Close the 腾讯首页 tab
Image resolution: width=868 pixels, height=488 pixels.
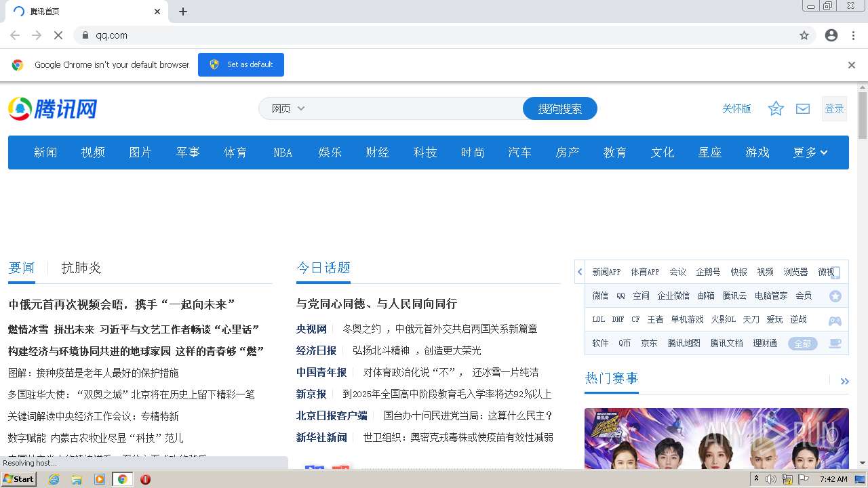(x=157, y=12)
